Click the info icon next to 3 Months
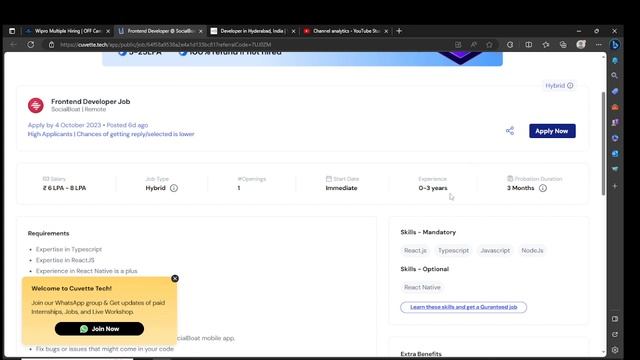 (542, 188)
